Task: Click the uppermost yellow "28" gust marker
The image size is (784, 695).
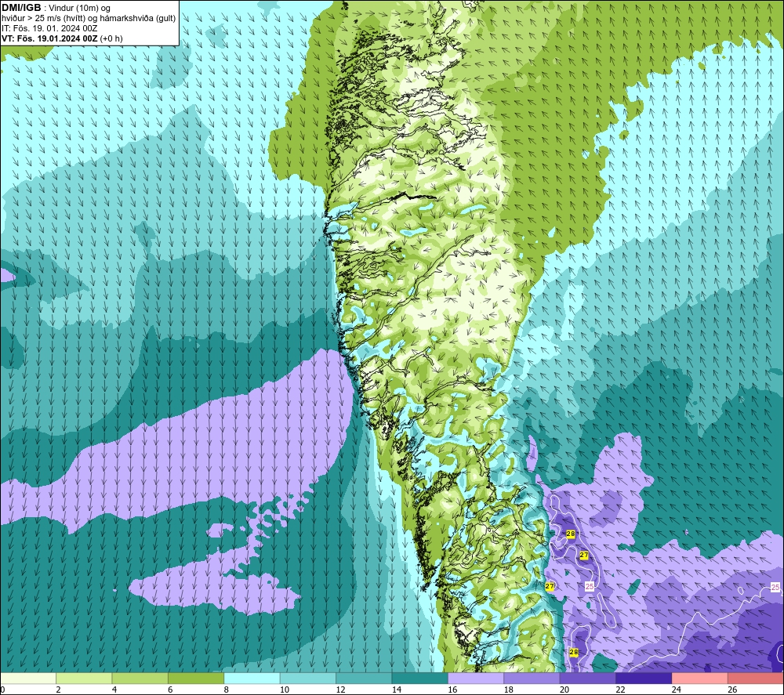Action: (571, 534)
